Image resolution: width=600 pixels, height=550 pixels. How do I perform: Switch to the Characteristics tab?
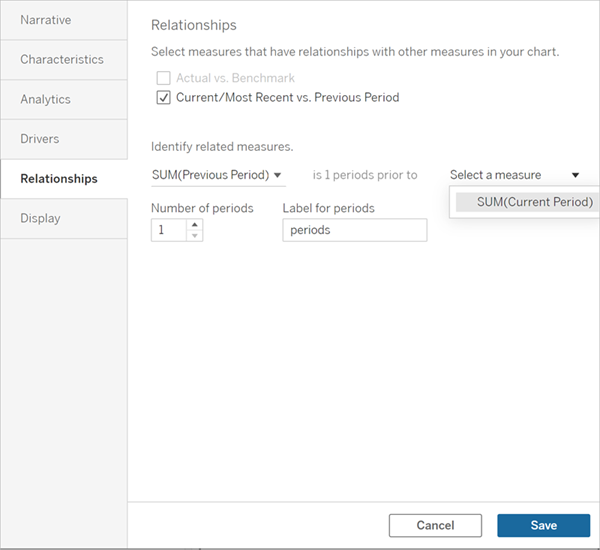(62, 59)
